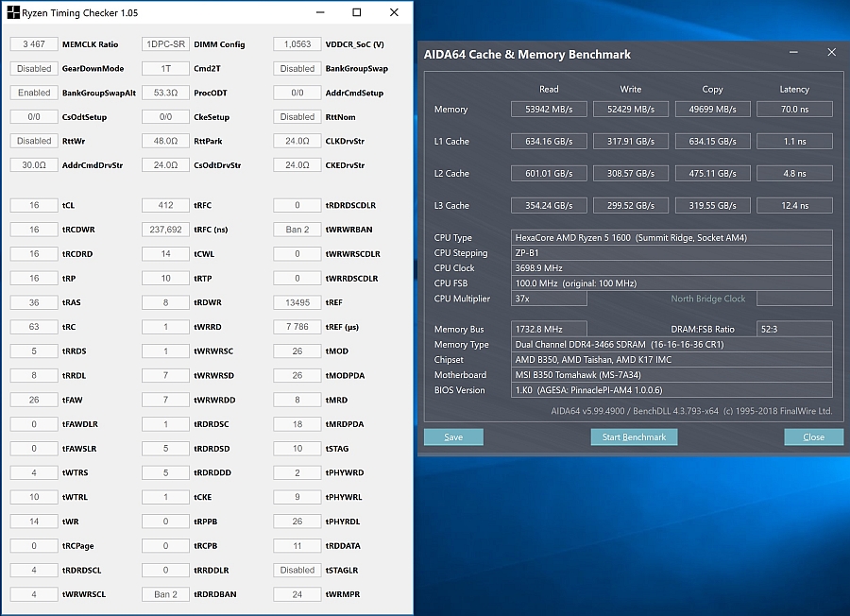
Task: Click the Cmd2T value 1T
Action: click(x=166, y=68)
